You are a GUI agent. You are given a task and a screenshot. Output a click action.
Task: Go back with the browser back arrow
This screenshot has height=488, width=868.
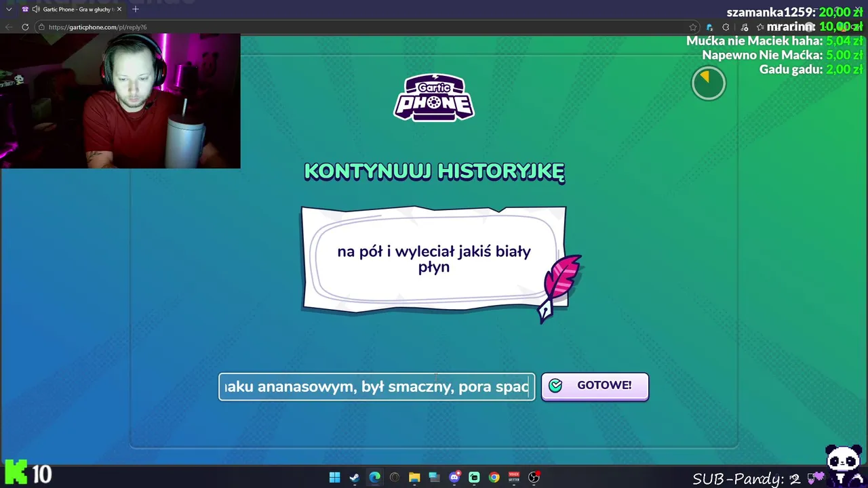click(9, 27)
